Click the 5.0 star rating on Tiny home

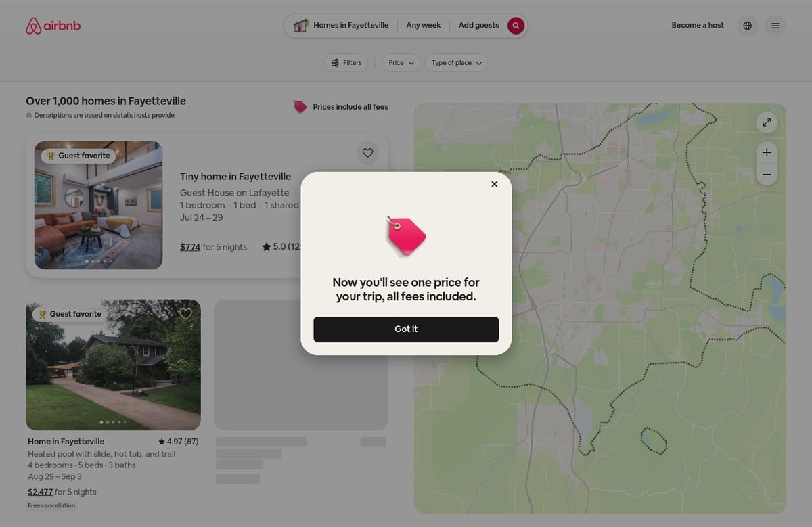pyautogui.click(x=281, y=247)
